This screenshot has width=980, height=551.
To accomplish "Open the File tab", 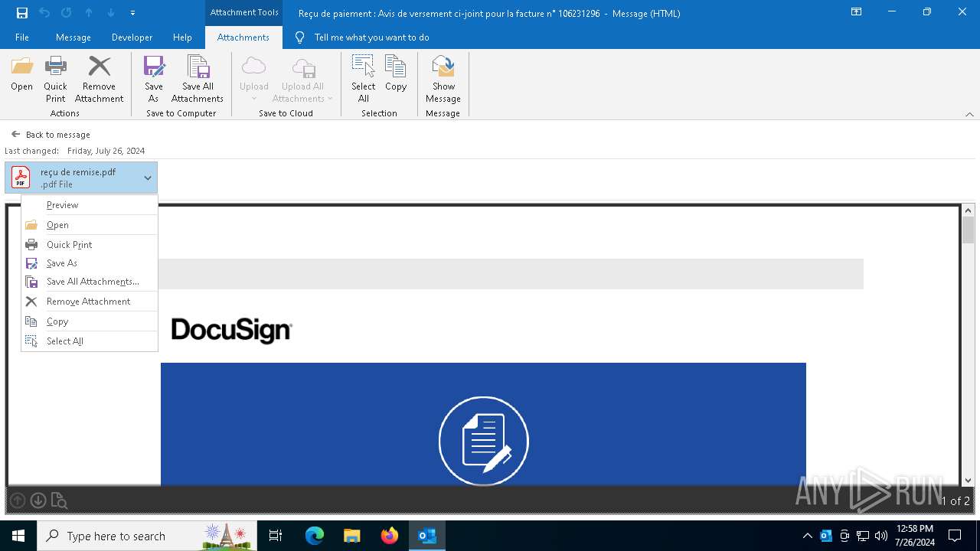I will pyautogui.click(x=22, y=37).
